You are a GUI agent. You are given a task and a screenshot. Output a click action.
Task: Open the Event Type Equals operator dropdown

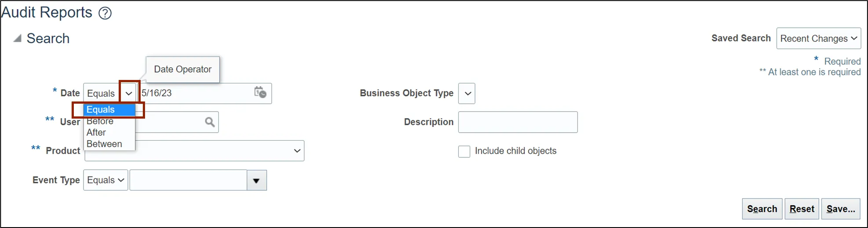point(105,180)
